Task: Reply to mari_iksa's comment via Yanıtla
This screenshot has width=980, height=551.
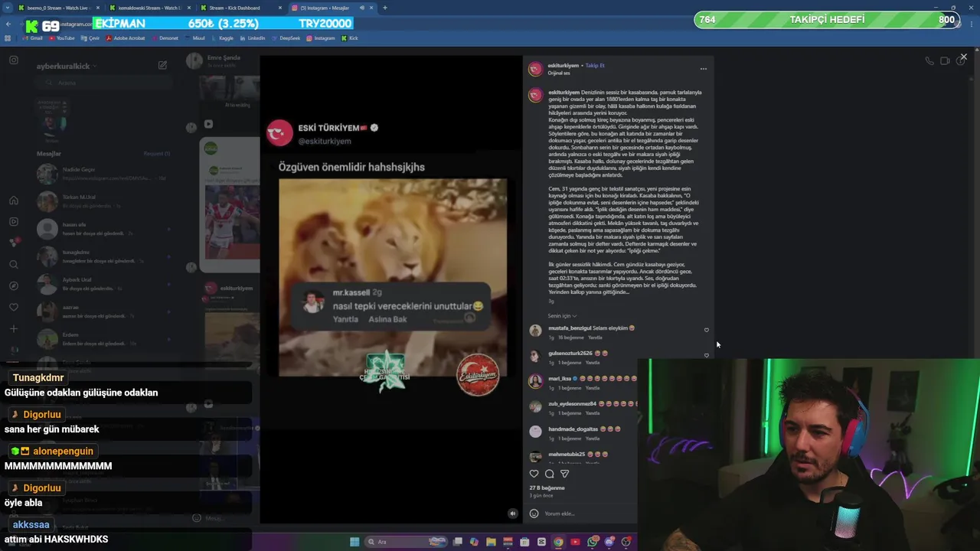Action: pos(593,388)
